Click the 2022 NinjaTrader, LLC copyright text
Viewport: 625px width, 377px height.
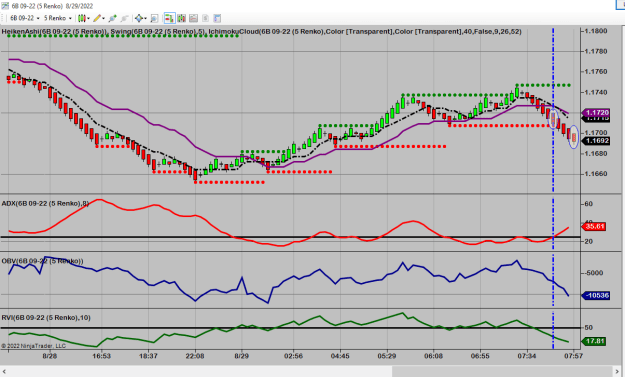click(x=33, y=346)
